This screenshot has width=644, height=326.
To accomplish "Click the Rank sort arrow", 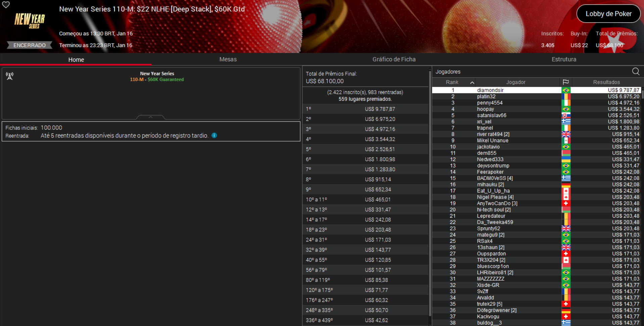I will (x=472, y=82).
